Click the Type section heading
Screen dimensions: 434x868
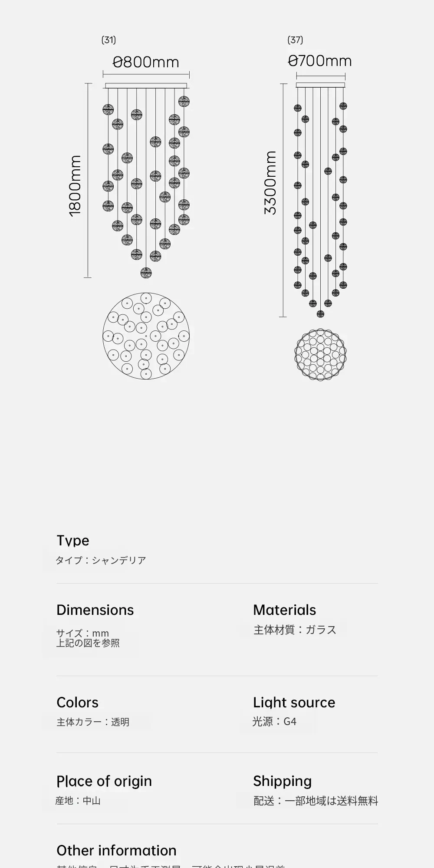click(x=73, y=541)
